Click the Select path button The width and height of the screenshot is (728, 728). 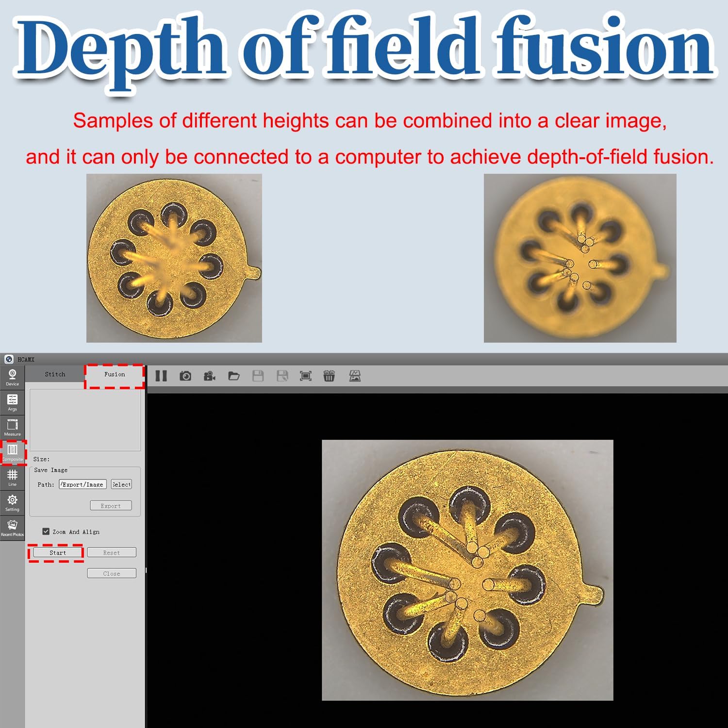(x=121, y=484)
